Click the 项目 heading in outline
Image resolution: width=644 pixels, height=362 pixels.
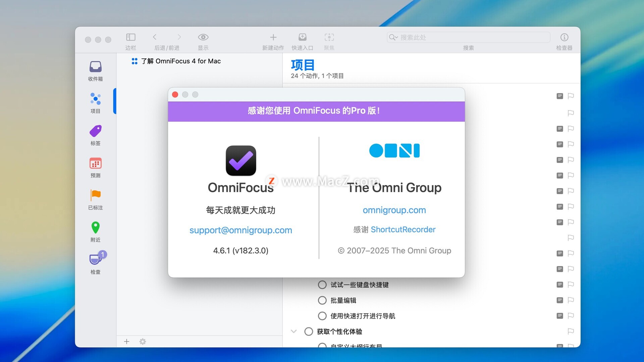pyautogui.click(x=303, y=65)
